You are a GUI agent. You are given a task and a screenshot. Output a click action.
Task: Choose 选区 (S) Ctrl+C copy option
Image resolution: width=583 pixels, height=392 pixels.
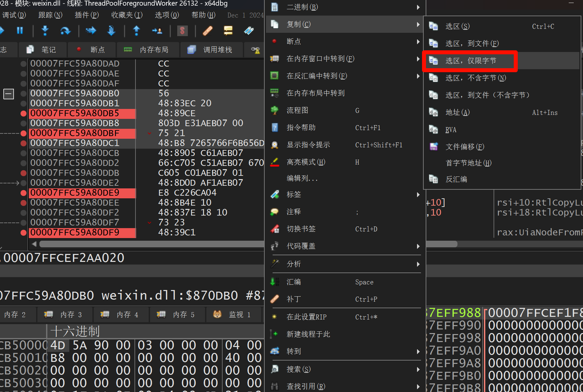[x=502, y=26]
